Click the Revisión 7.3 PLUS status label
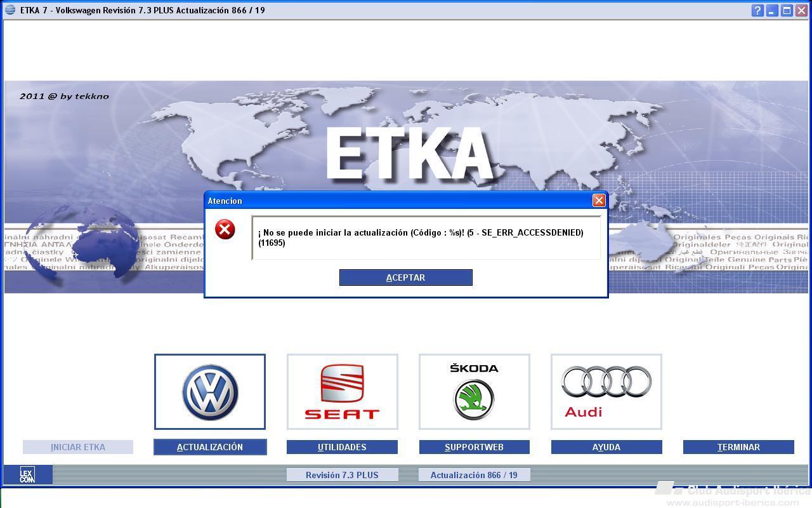 pyautogui.click(x=342, y=475)
